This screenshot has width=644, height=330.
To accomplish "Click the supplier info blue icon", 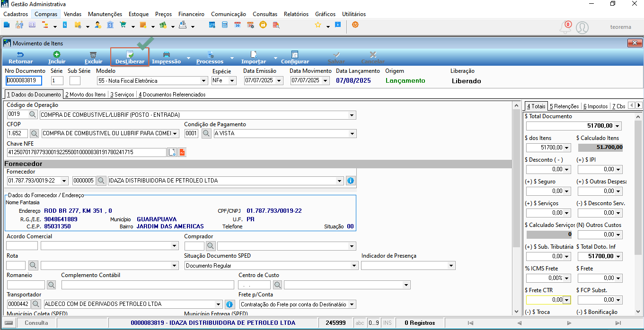I will [x=351, y=181].
